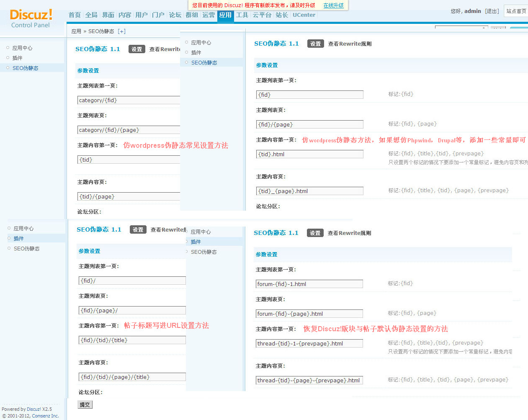The height and width of the screenshot is (420, 528).
Task: Switch to the 论坛 navigation tab
Action: [175, 15]
